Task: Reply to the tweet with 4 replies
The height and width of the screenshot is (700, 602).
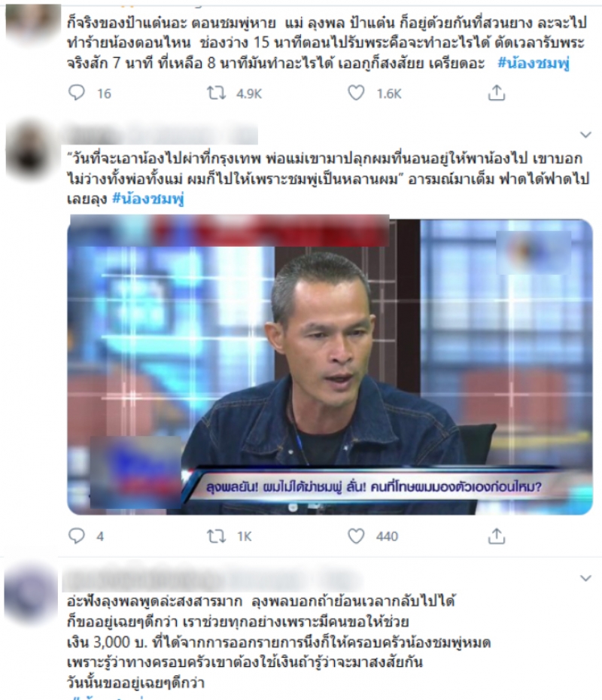Action: click(x=76, y=536)
